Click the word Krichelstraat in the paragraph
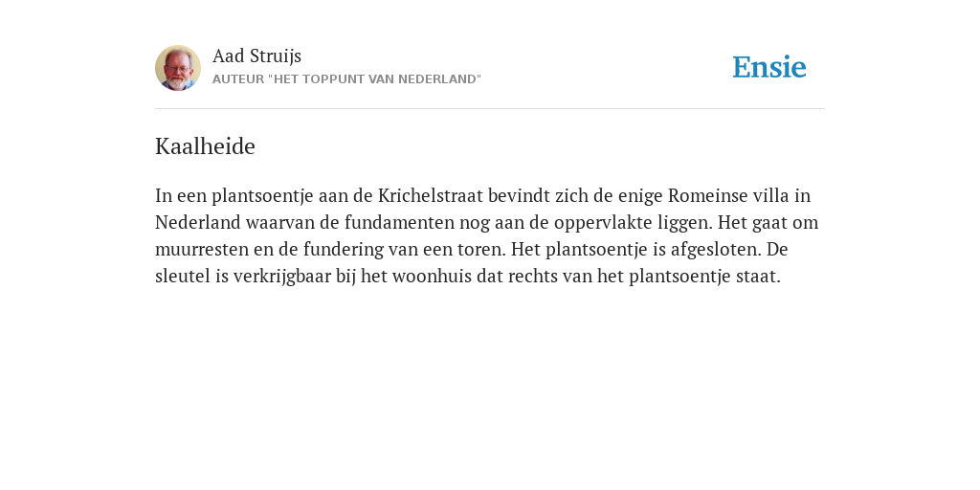Image resolution: width=980 pixels, height=490 pixels. click(431, 195)
